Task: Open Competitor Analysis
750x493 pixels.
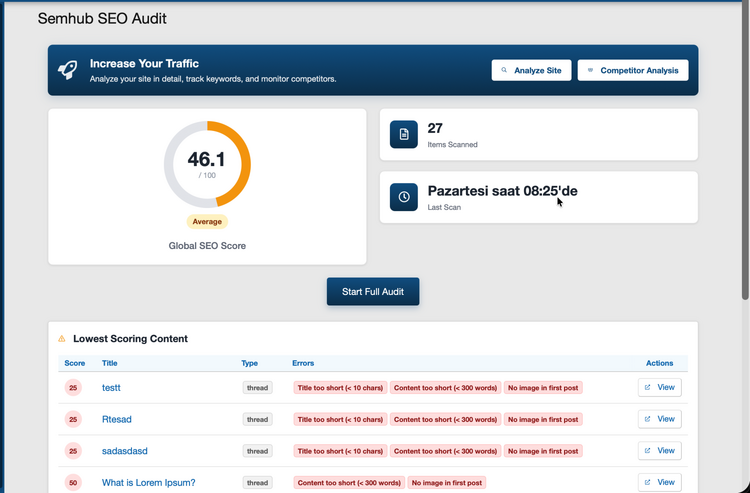Action: 632,70
